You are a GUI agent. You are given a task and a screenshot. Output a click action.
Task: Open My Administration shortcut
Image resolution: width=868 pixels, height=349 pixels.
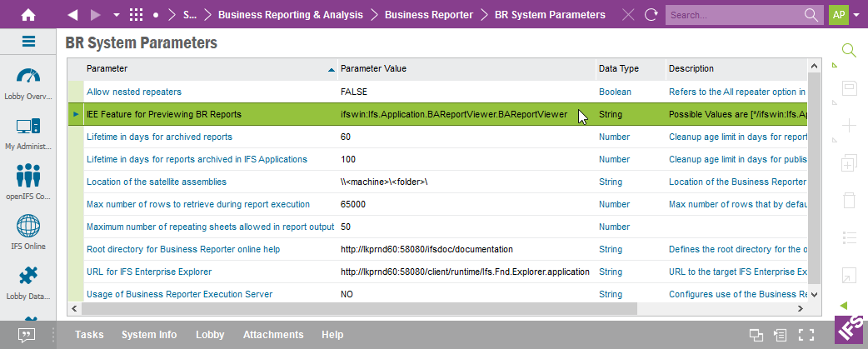click(x=28, y=134)
